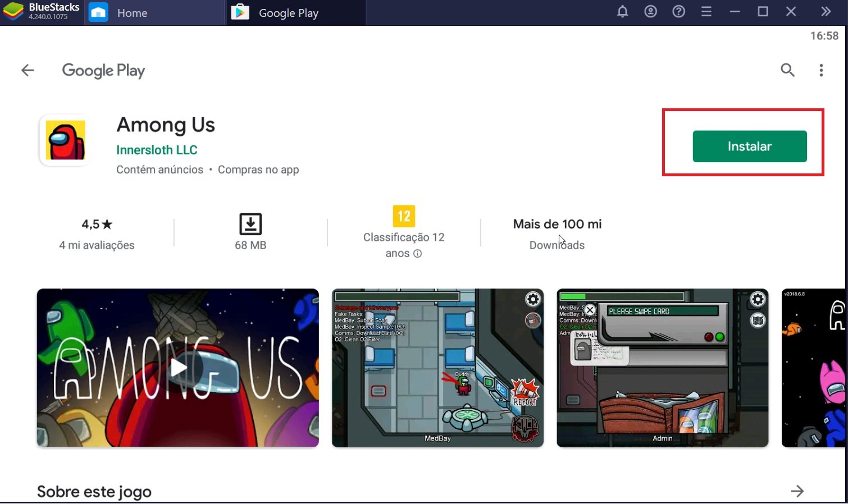
Task: Click the Google Play logo text
Action: [x=103, y=71]
